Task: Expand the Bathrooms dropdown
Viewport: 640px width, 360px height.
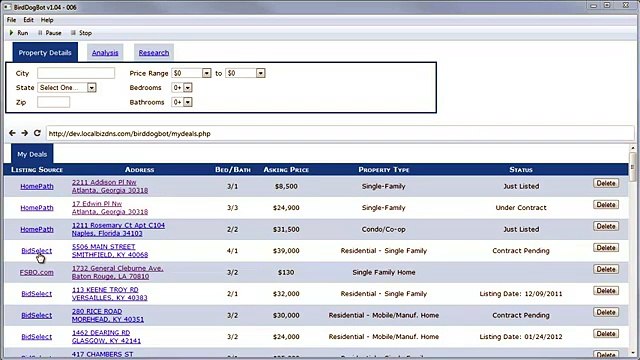Action: (182, 102)
